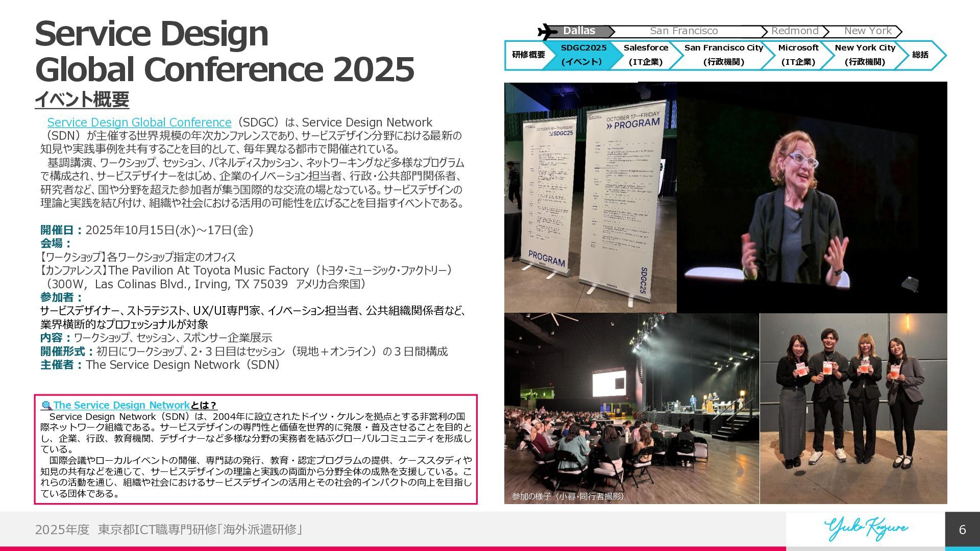
Task: Select the 研修概要 navigation step
Action: (x=528, y=55)
